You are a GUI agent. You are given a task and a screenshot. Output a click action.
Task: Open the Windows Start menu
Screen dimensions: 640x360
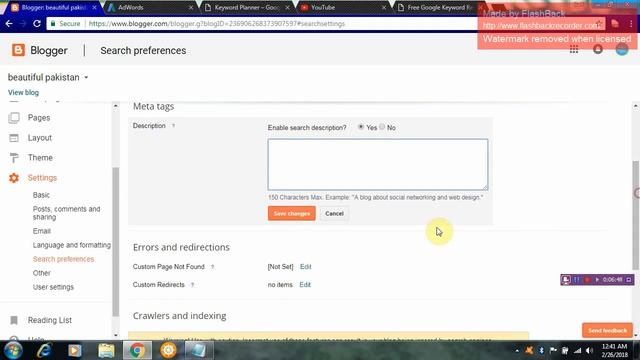pyautogui.click(x=13, y=350)
